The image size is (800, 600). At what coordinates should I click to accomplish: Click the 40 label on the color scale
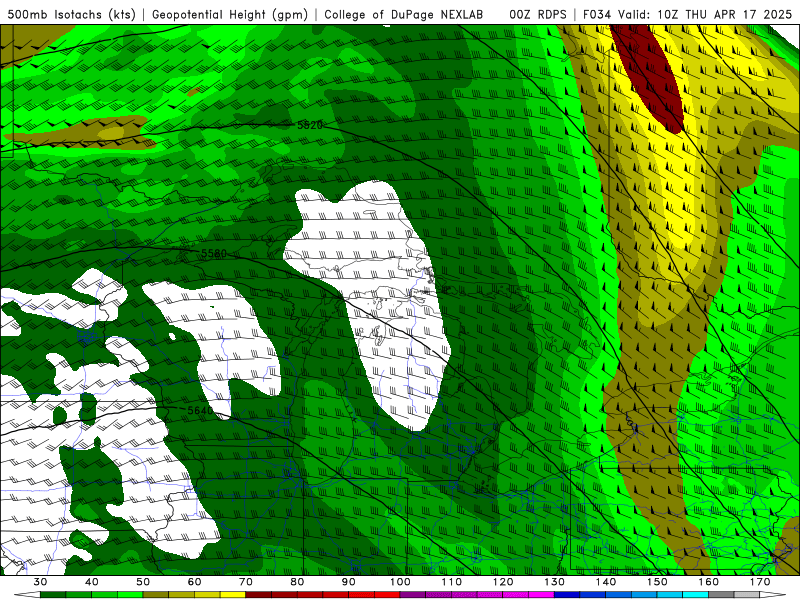coord(91,582)
